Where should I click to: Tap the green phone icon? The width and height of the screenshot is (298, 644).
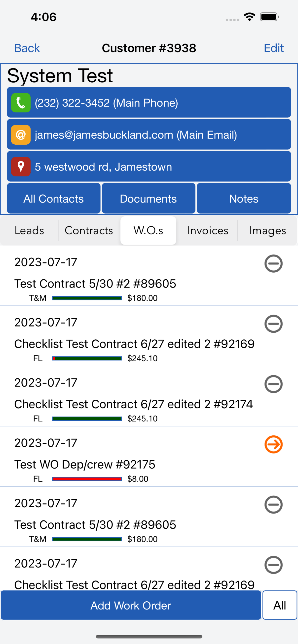click(21, 103)
